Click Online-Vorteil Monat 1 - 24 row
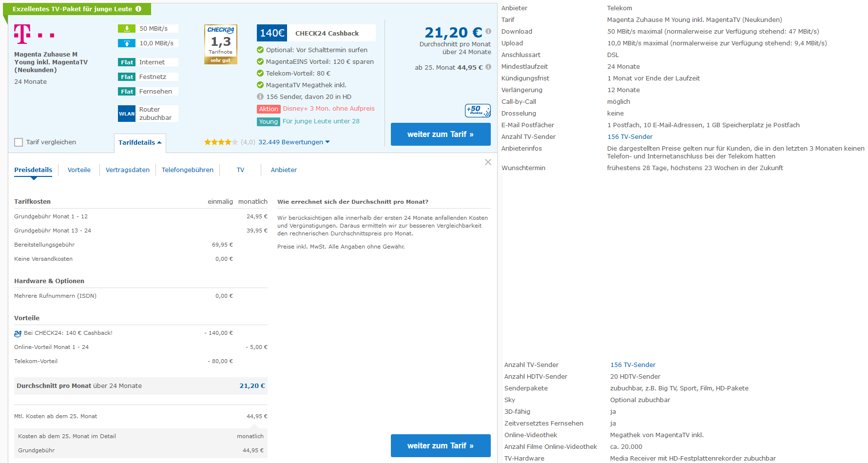This screenshot has width=868, height=463. (141, 347)
